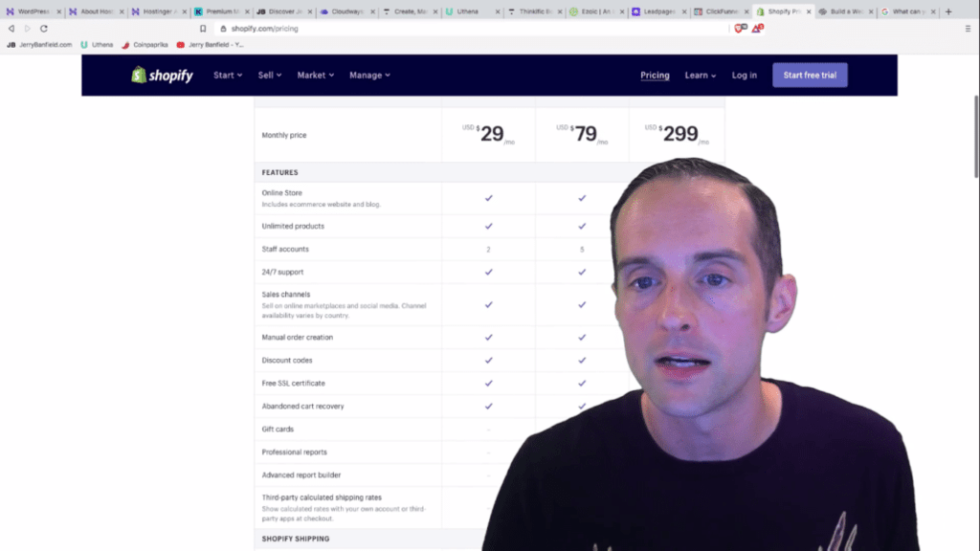Click the Start free trial button

(810, 75)
